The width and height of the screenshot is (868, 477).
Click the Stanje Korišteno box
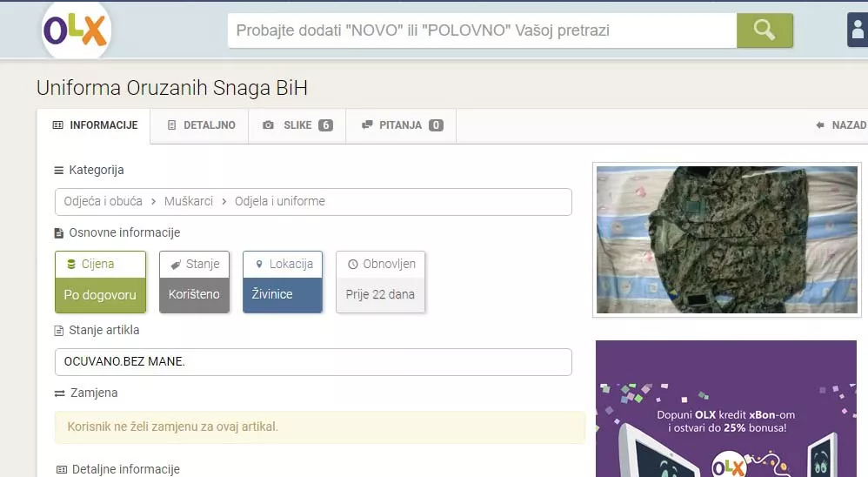(194, 281)
